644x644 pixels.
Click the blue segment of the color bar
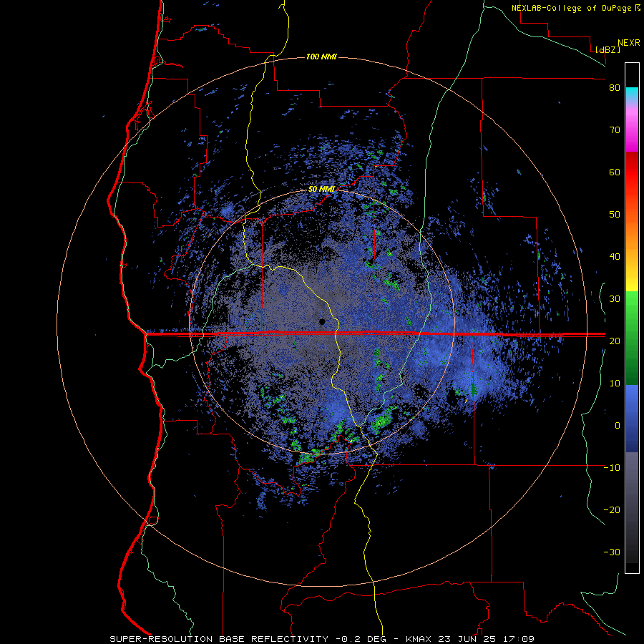coord(632,419)
